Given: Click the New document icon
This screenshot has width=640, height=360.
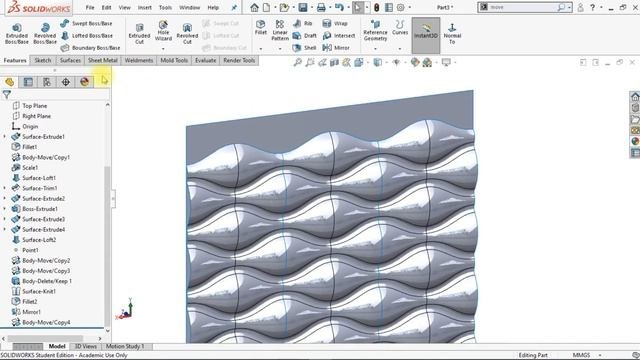Looking at the screenshot, I should (x=267, y=7).
